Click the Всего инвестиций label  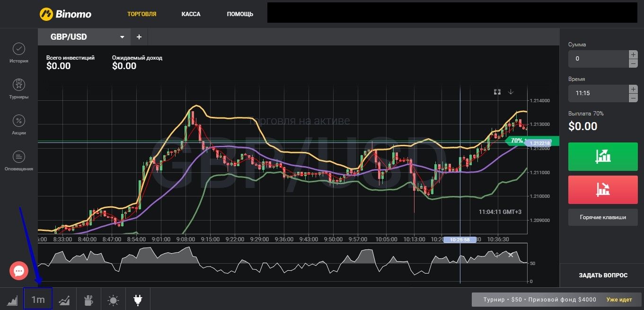(x=71, y=58)
